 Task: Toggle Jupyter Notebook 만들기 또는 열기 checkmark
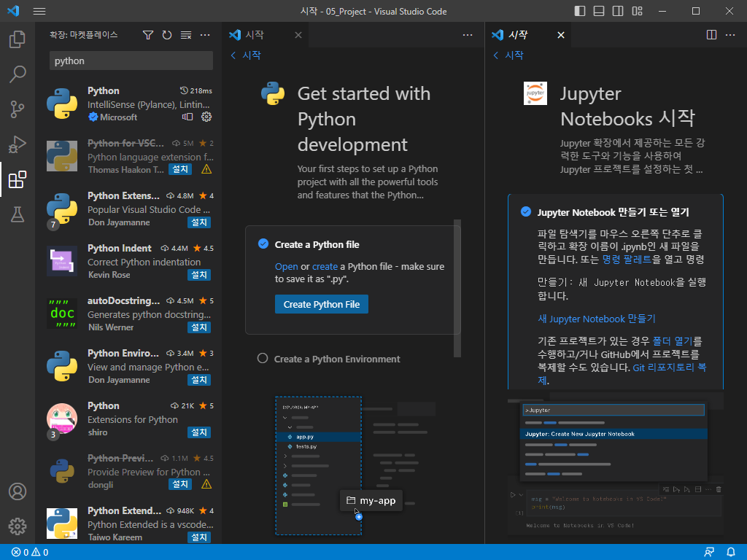tap(525, 211)
